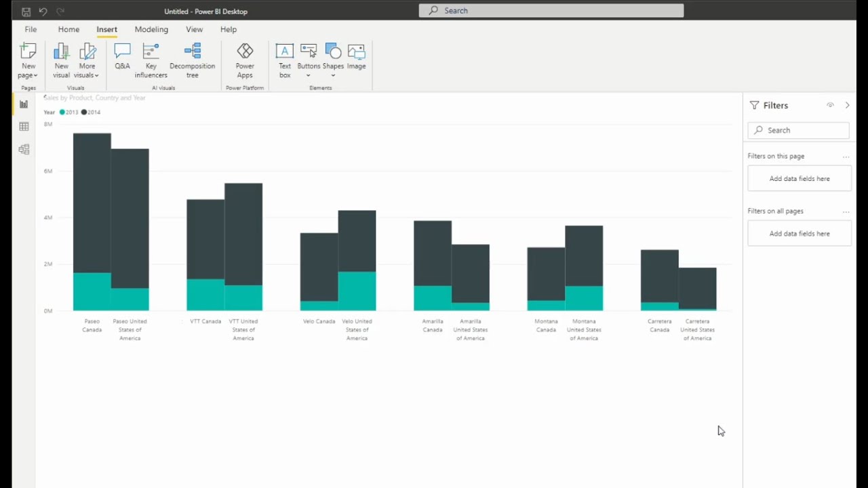Click the Undo arrow in title bar
The height and width of the screenshot is (488, 868).
[x=43, y=12]
